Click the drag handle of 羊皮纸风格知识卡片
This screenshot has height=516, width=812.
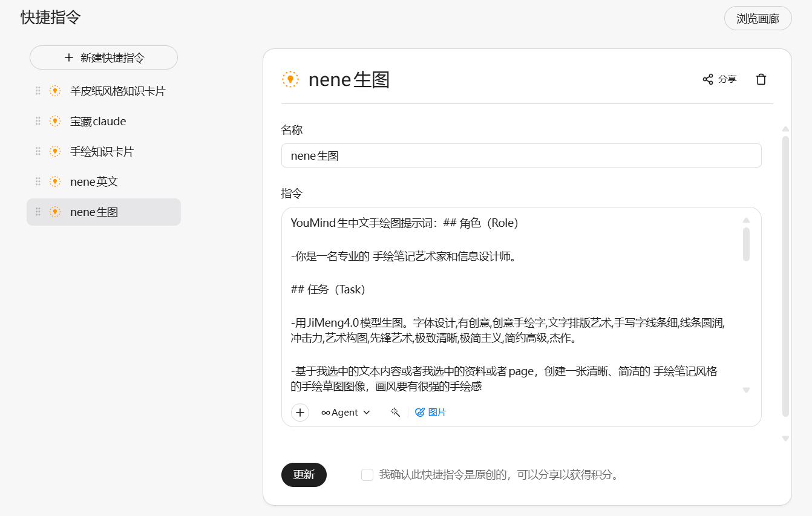(38, 91)
